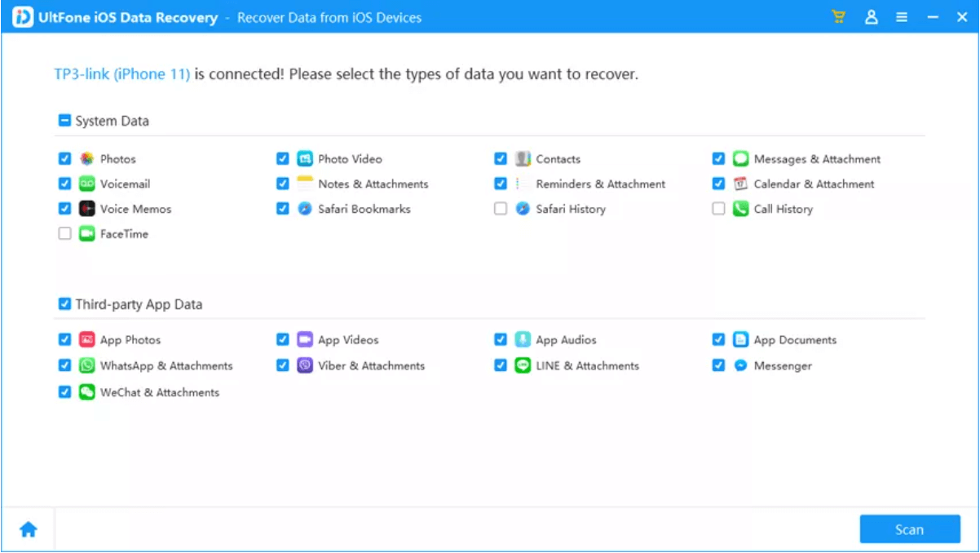This screenshot has width=980, height=553.
Task: Open the shopping cart
Action: coord(838,16)
